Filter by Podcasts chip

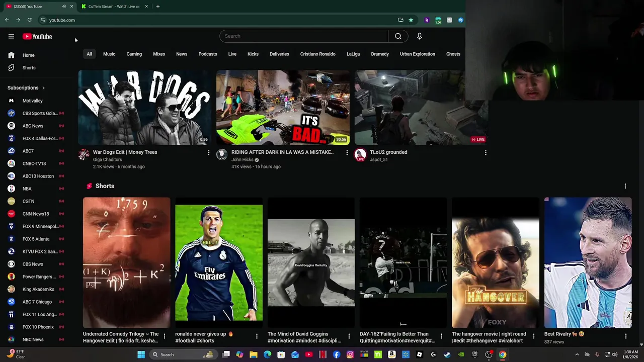[208, 54]
